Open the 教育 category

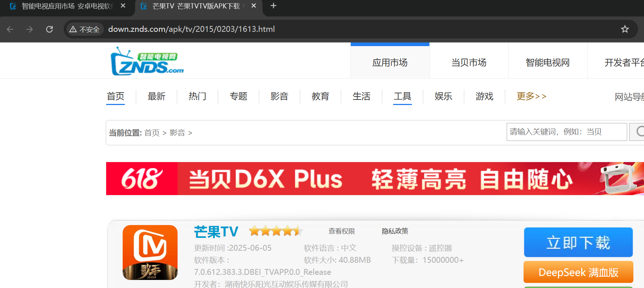click(320, 96)
